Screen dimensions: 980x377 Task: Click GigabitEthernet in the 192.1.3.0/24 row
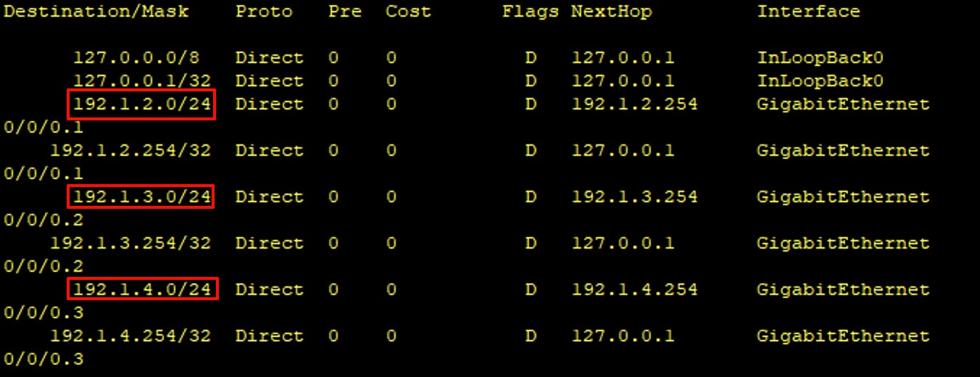click(844, 198)
